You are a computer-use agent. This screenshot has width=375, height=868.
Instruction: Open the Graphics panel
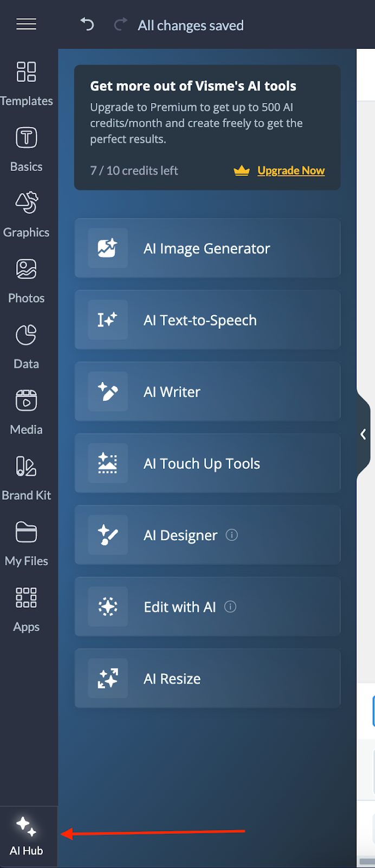[25, 214]
